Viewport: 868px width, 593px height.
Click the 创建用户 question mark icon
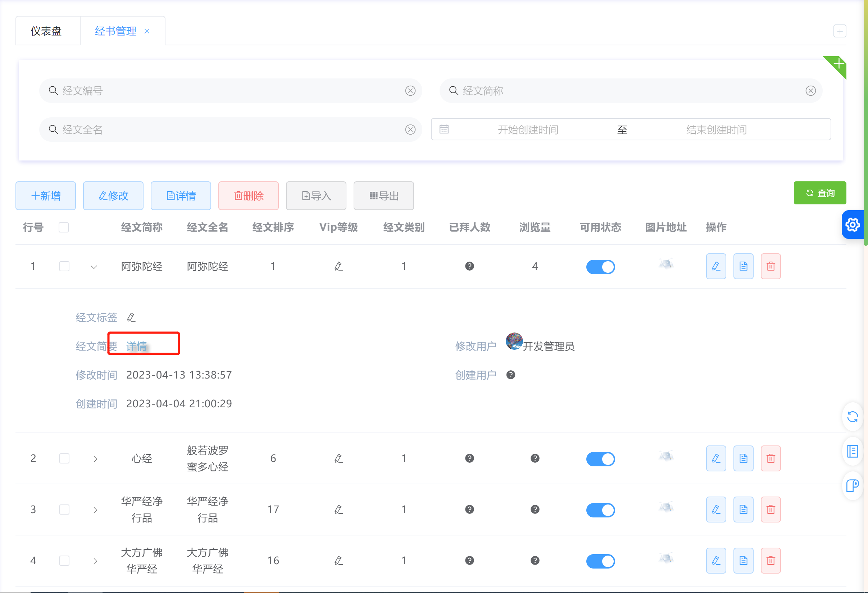point(510,375)
